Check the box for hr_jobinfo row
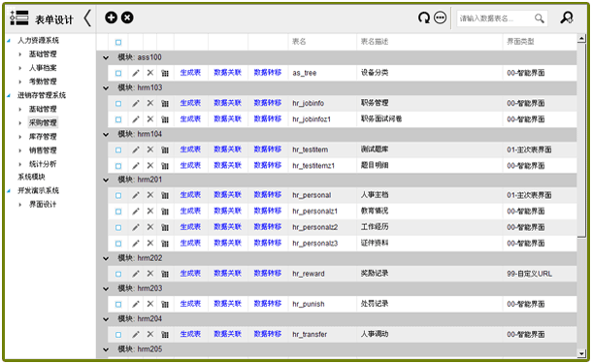 coord(118,103)
